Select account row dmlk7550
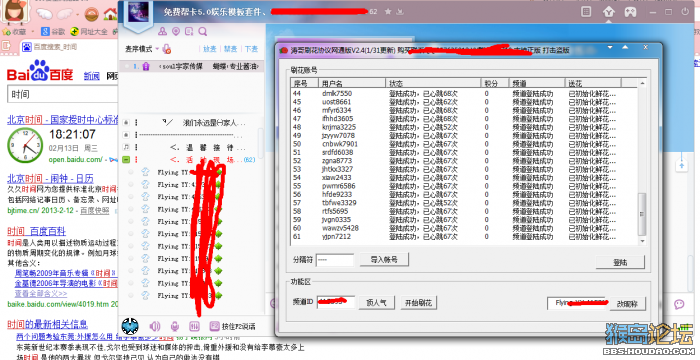This screenshot has width=700, height=360. [464, 93]
